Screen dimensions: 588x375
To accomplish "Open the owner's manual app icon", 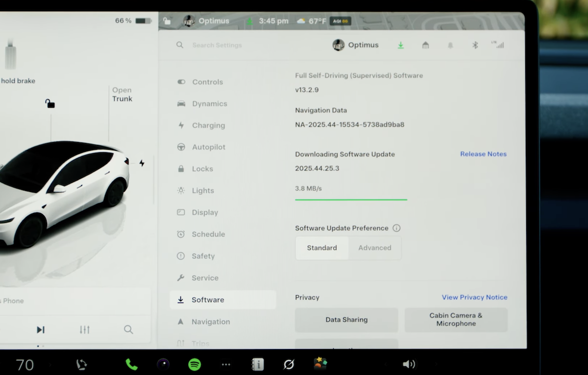I will [258, 364].
